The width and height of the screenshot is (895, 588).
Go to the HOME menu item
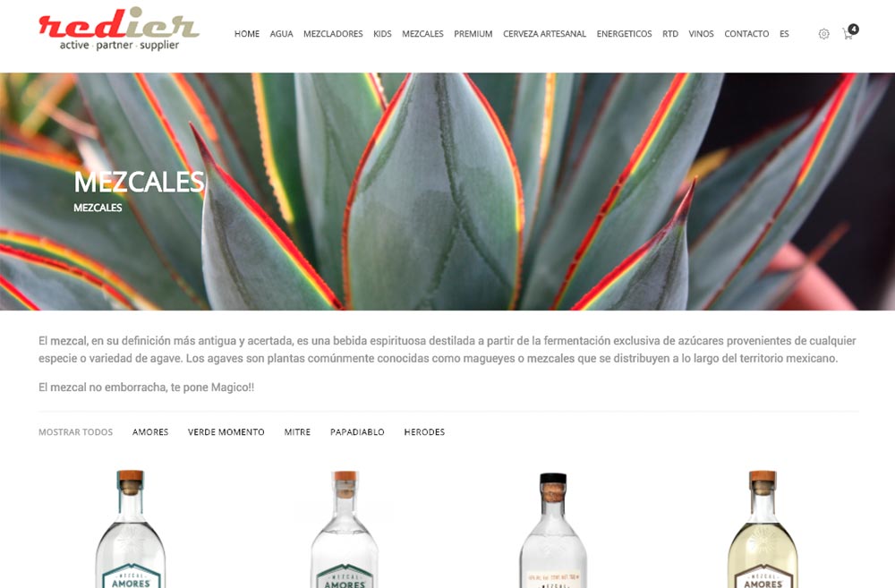247,34
